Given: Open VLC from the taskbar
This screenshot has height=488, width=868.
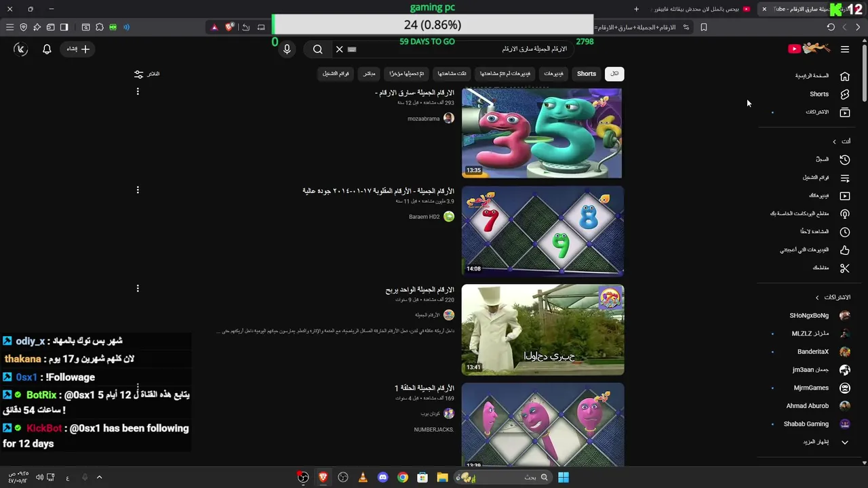Looking at the screenshot, I should point(363,477).
